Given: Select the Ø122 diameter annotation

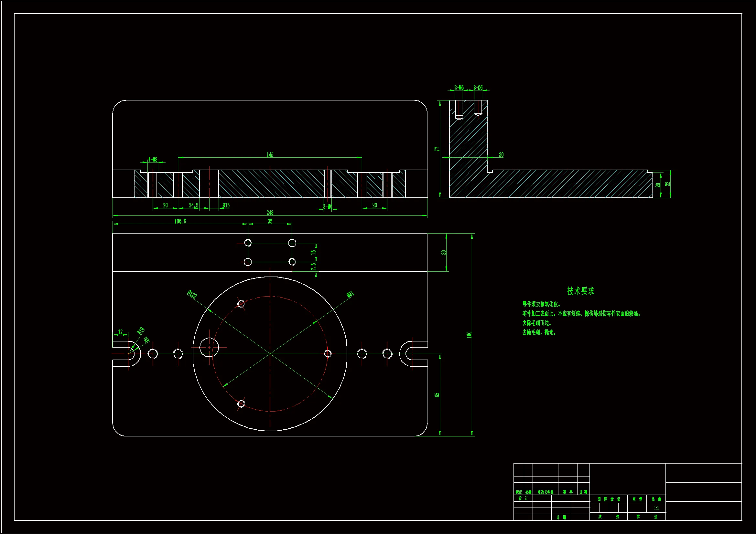Looking at the screenshot, I should (x=192, y=294).
